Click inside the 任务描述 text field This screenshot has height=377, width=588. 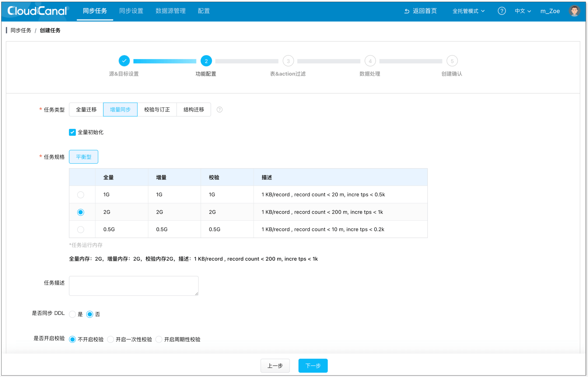[x=134, y=286]
